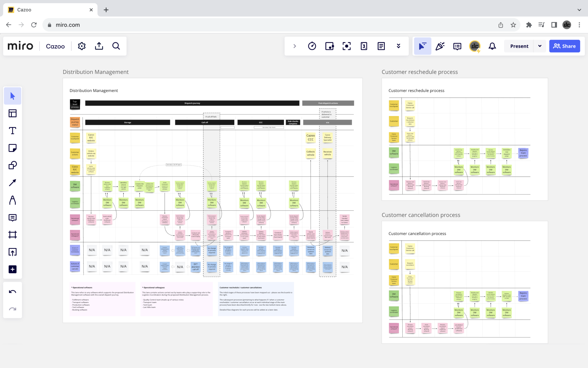Toggle the browser side panel
The height and width of the screenshot is (368, 588).
click(554, 25)
